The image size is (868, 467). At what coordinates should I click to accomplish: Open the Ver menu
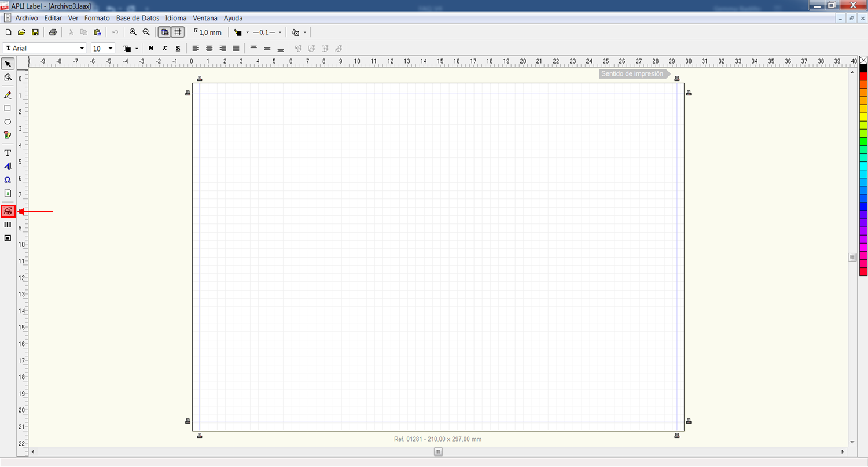(x=73, y=18)
